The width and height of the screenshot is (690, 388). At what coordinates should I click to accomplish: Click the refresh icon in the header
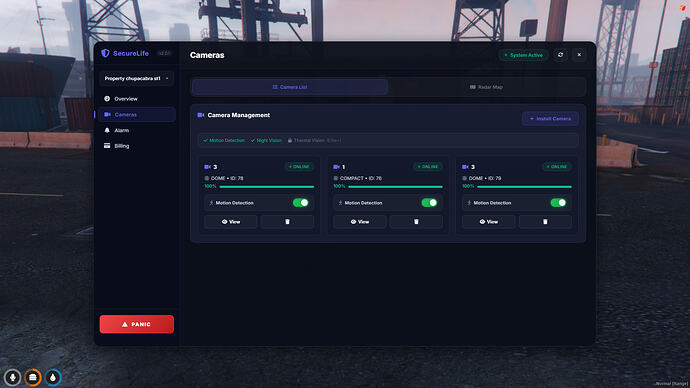560,55
